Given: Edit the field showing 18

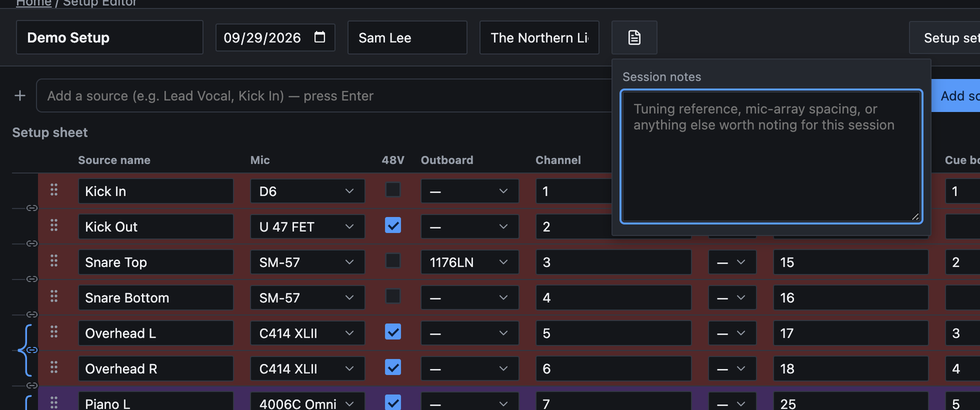Looking at the screenshot, I should (x=851, y=369).
